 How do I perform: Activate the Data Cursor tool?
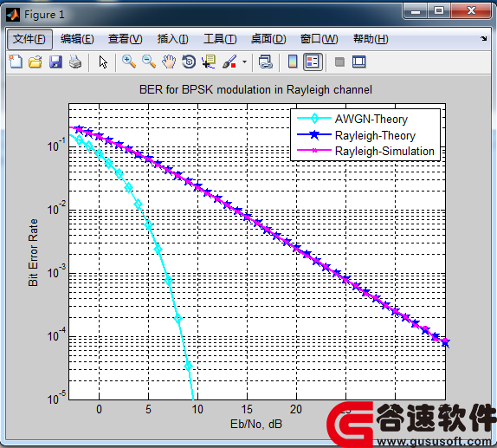[209, 62]
